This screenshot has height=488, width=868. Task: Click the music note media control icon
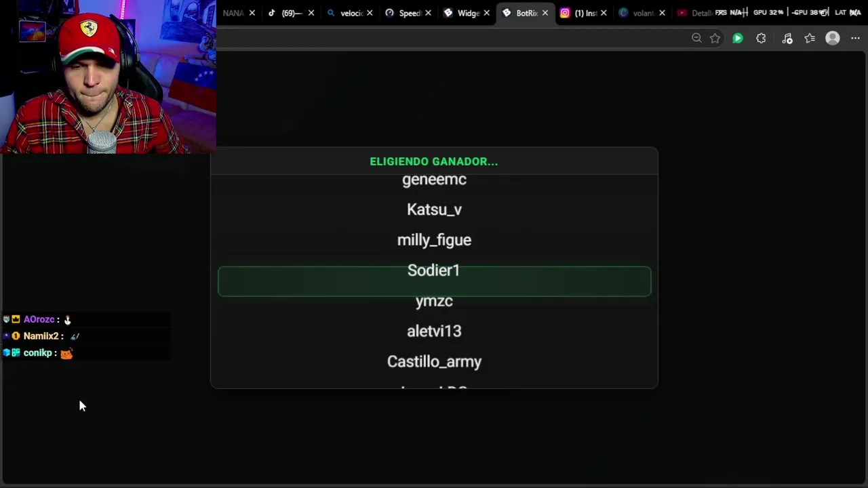tap(787, 39)
